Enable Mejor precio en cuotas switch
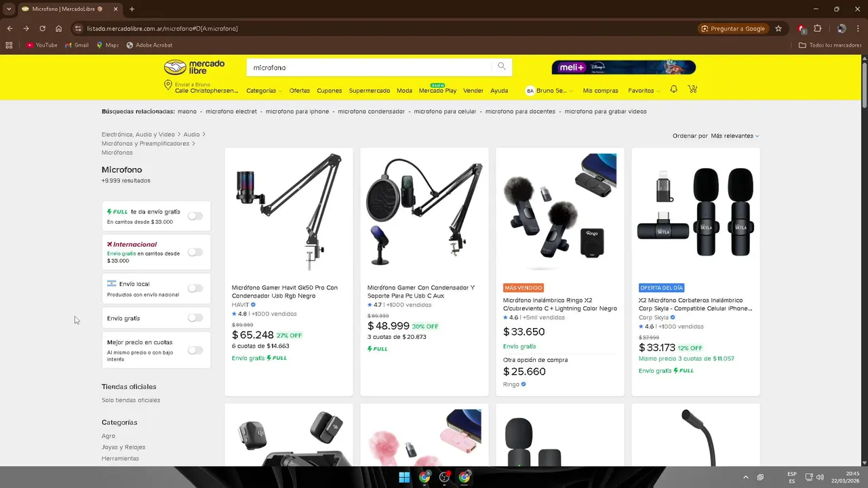868x488 pixels. [195, 350]
